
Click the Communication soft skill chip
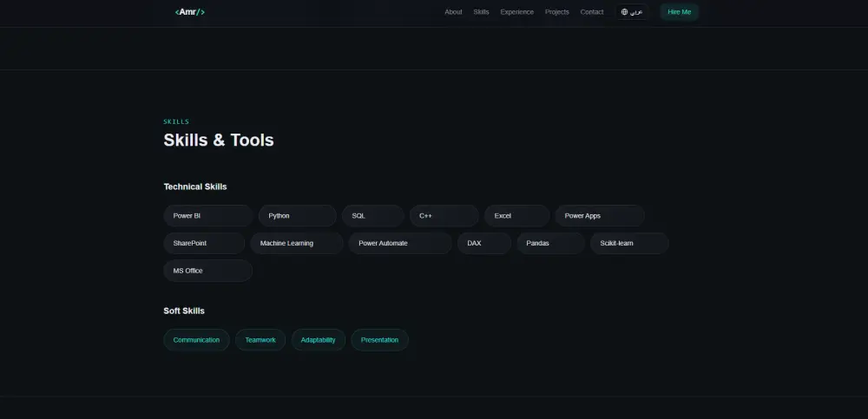pos(196,340)
